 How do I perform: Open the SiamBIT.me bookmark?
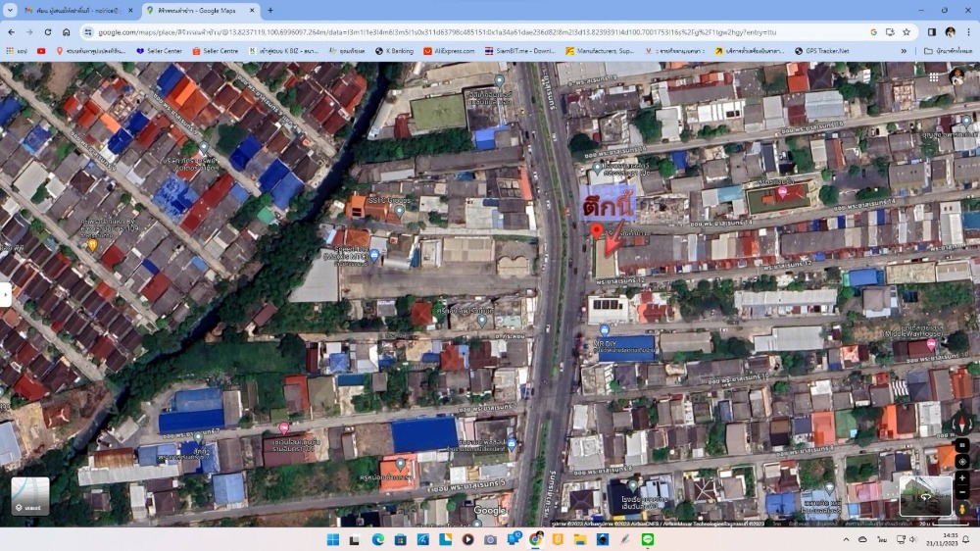click(520, 51)
